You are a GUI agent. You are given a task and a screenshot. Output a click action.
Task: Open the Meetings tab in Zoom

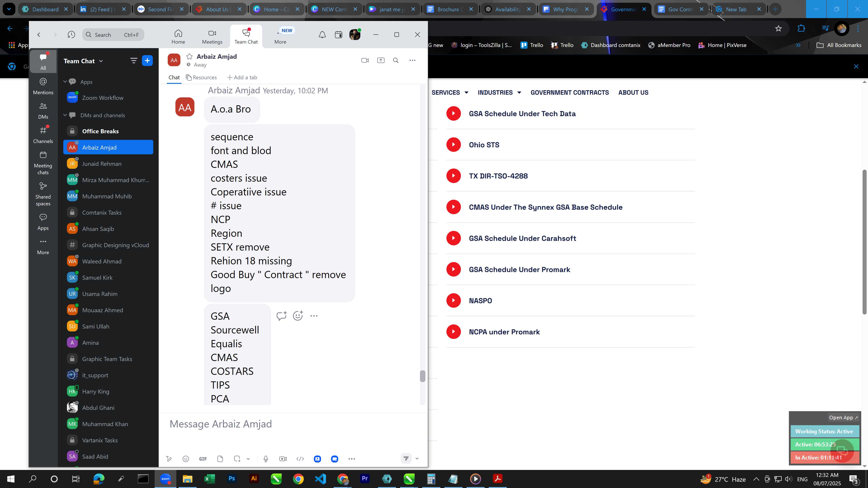click(212, 36)
